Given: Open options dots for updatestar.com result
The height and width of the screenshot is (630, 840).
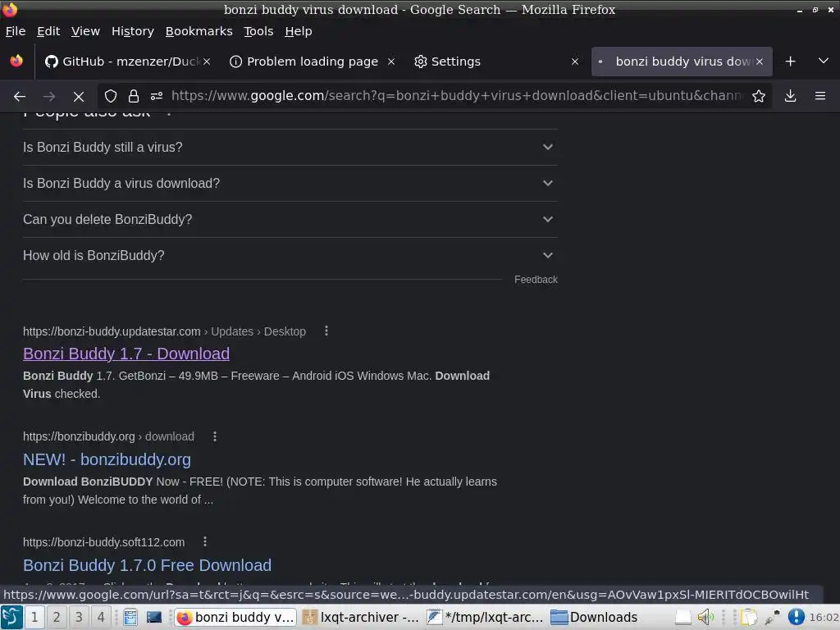Looking at the screenshot, I should (326, 331).
